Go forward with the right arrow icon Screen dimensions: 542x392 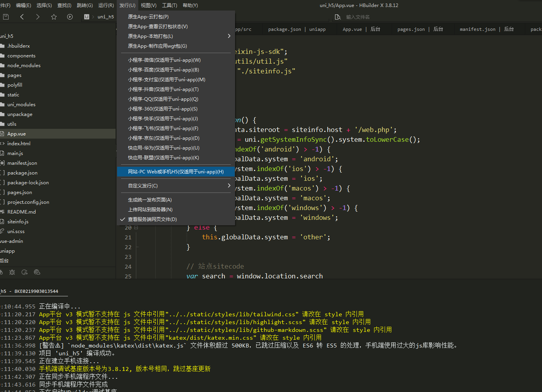click(x=37, y=17)
